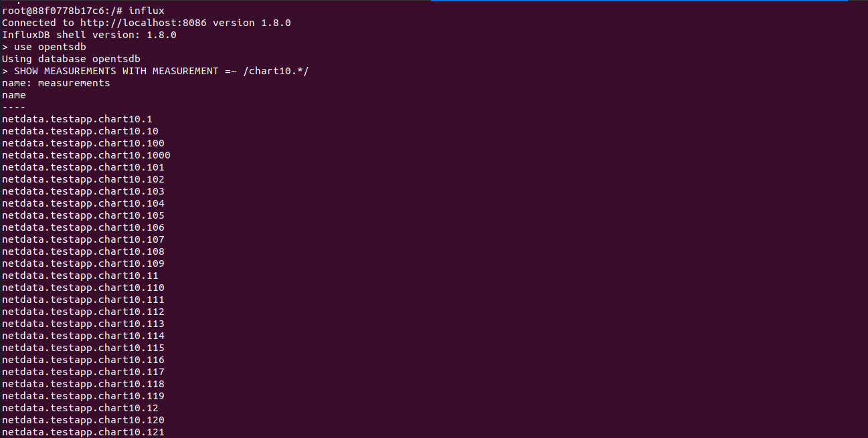
Task: Click the netdata.testapp.chart10.119 entry
Action: pos(83,396)
